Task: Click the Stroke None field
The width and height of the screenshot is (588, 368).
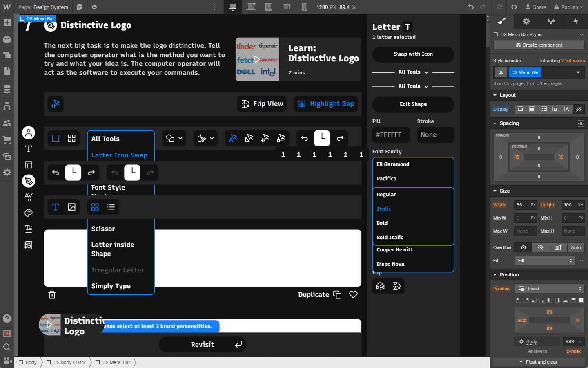Action: [x=436, y=135]
